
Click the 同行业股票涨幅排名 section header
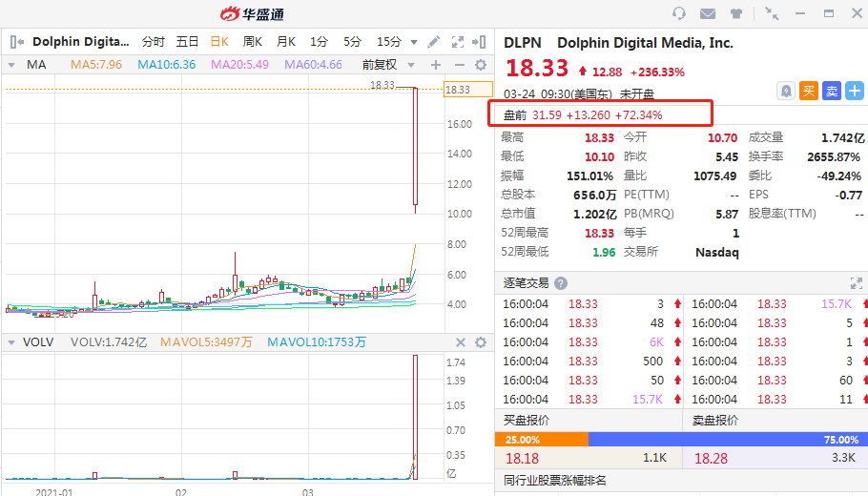[x=555, y=481]
